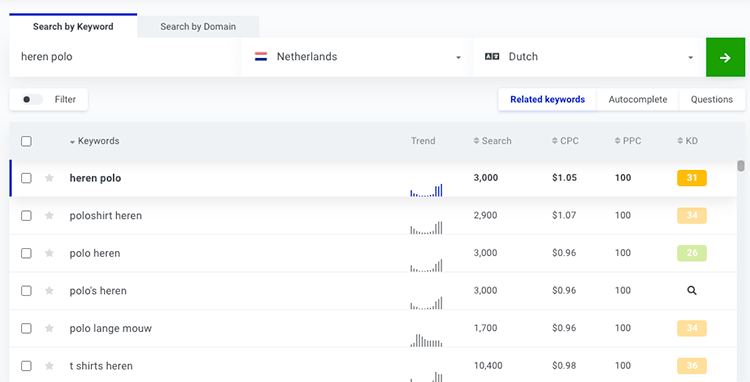Click the polo's heren keyword text
Screen dimensions: 750x382
click(x=98, y=291)
